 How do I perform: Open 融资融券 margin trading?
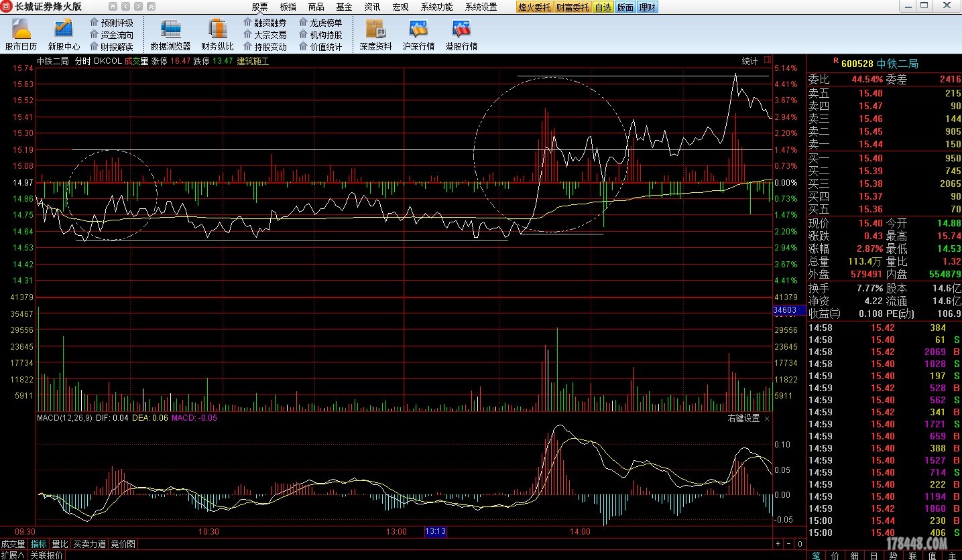click(x=265, y=23)
